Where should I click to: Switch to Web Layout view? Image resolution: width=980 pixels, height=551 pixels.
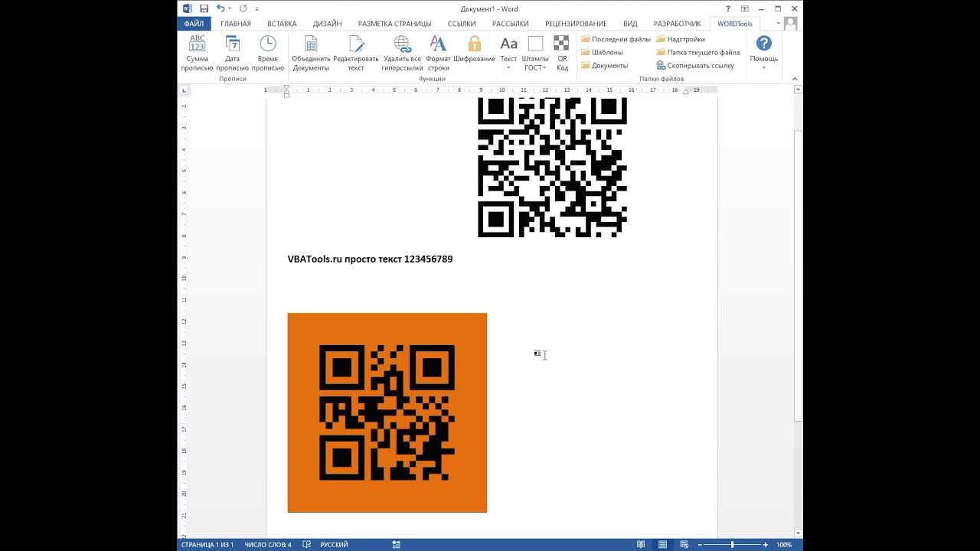click(685, 545)
